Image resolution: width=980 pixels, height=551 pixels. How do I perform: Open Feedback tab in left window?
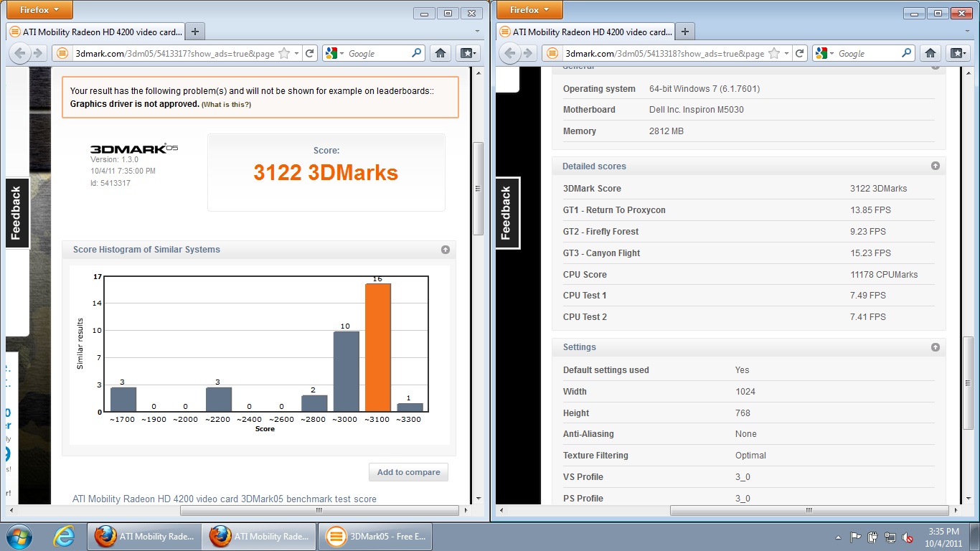(17, 213)
